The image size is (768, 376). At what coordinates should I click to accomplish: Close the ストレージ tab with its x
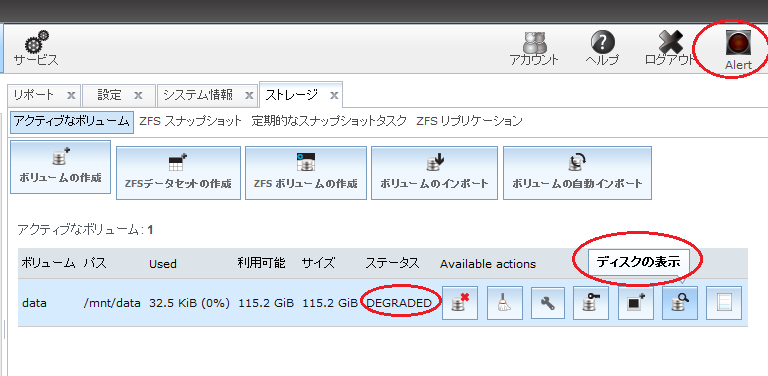coord(334,95)
